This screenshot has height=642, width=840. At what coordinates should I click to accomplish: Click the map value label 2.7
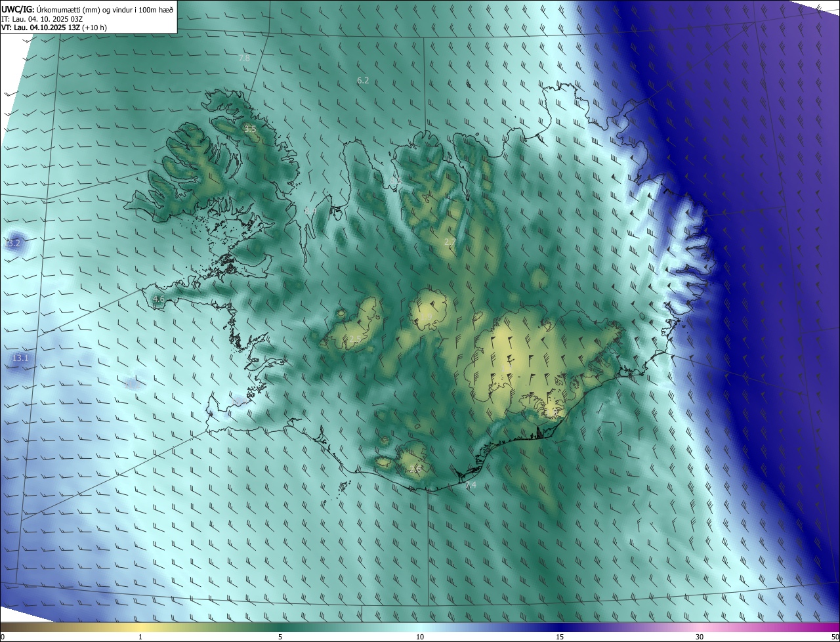pyautogui.click(x=450, y=242)
